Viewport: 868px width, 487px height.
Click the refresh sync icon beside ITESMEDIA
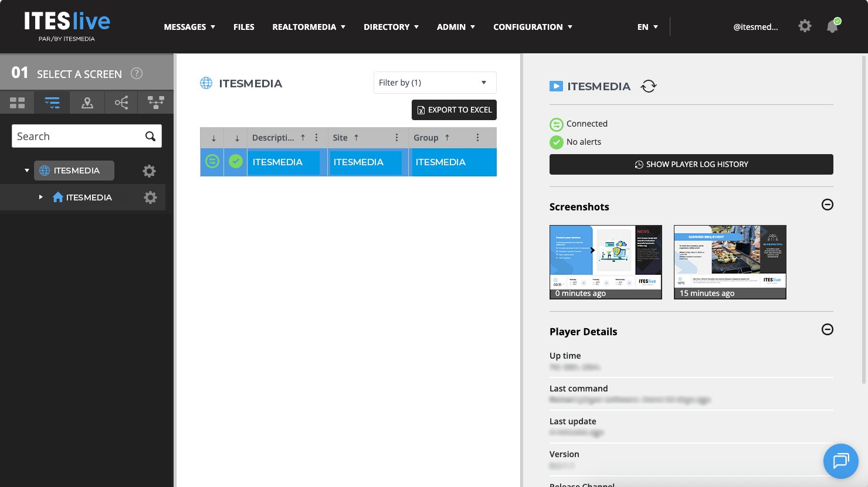[648, 86]
